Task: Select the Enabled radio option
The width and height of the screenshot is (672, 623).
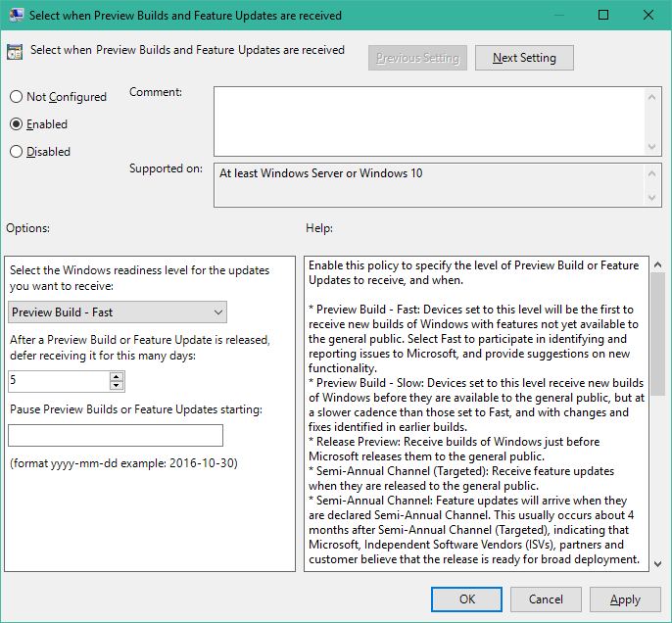Action: coord(16,124)
